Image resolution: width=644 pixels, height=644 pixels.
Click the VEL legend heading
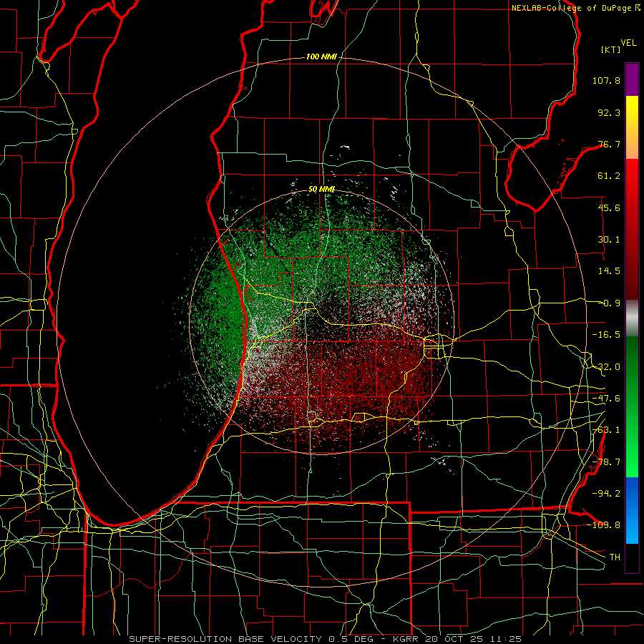pos(629,43)
